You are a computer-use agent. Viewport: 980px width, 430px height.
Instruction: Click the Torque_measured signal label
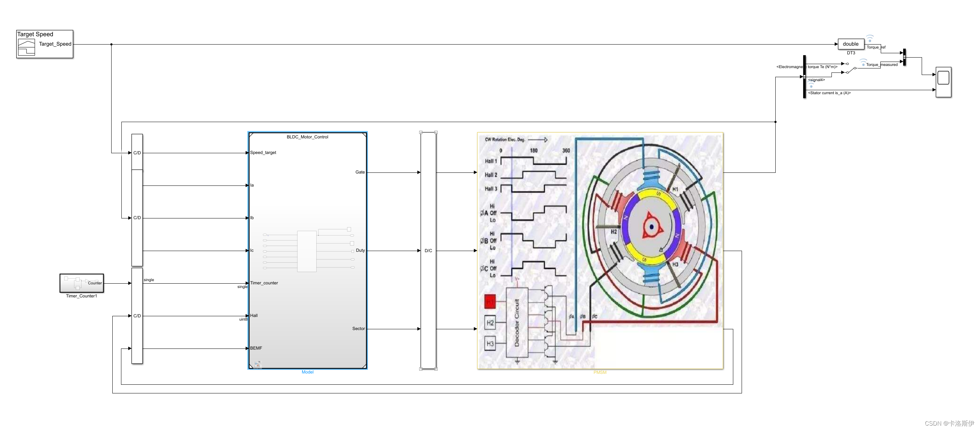(881, 65)
